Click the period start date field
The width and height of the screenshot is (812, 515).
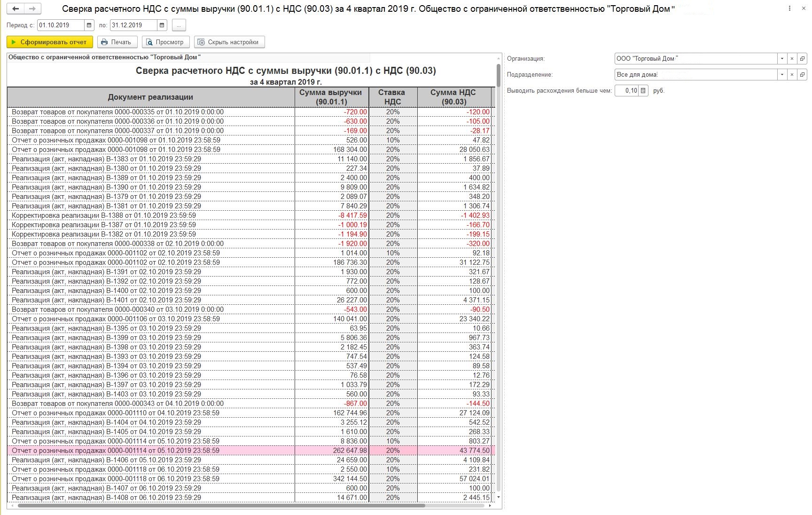[x=61, y=25]
